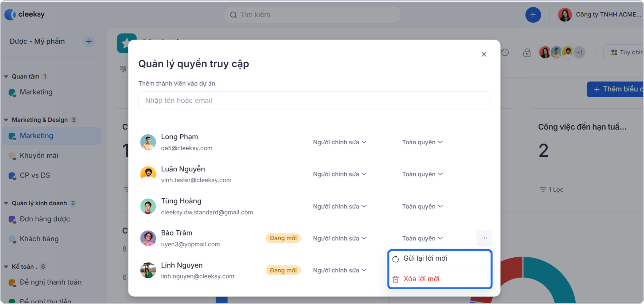
Task: Click Long Phạm's avatar
Action: pos(148,142)
